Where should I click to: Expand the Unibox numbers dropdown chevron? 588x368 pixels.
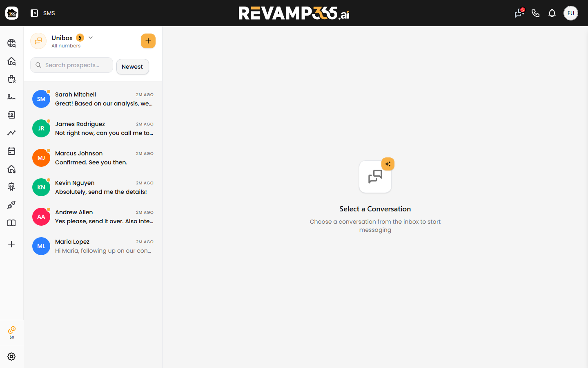point(91,38)
